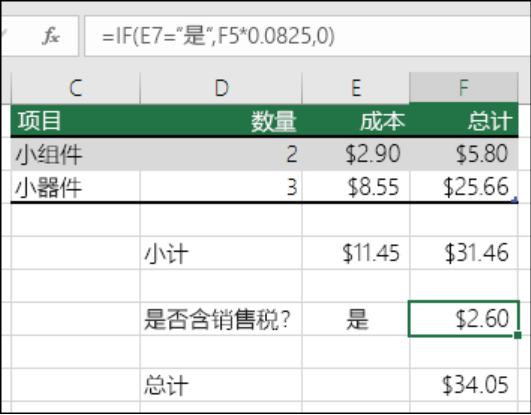Select the cell containing 是
The image size is (531, 415).
click(356, 319)
